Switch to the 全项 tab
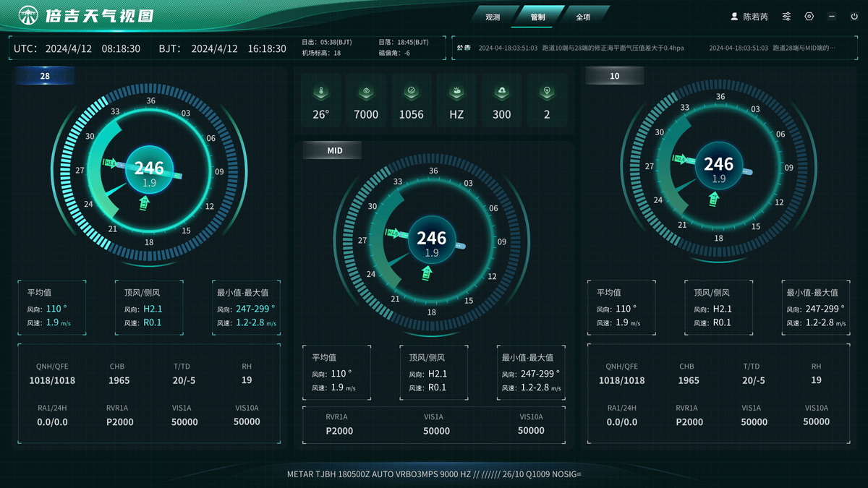This screenshot has width=868, height=488. (582, 17)
